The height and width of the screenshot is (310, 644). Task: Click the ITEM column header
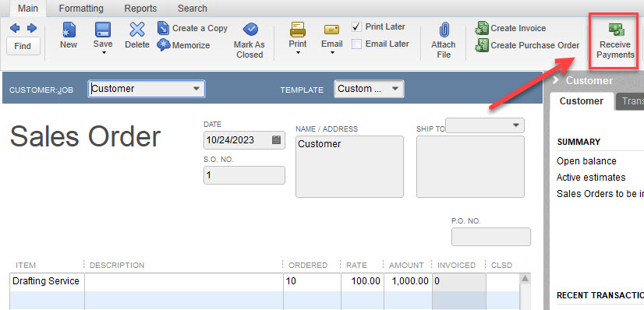(x=26, y=266)
